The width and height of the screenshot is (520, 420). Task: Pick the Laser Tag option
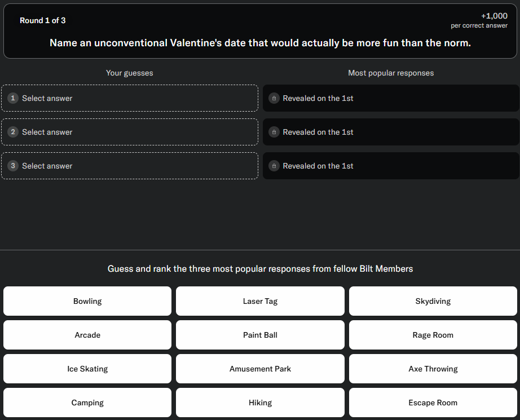(x=260, y=301)
